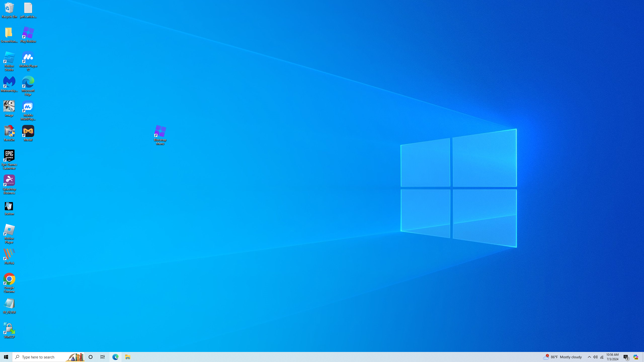The height and width of the screenshot is (362, 644).
Task: Open the volume speaker control
Action: click(595, 357)
